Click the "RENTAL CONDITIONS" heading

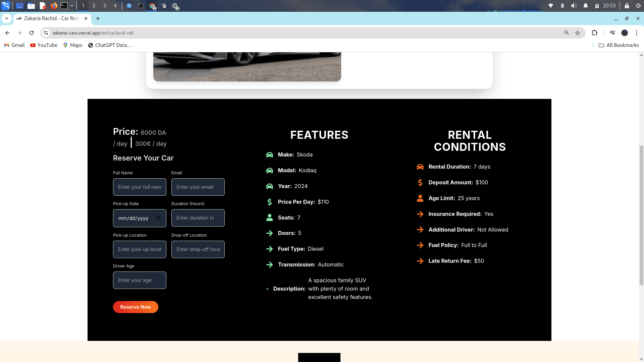point(470,141)
